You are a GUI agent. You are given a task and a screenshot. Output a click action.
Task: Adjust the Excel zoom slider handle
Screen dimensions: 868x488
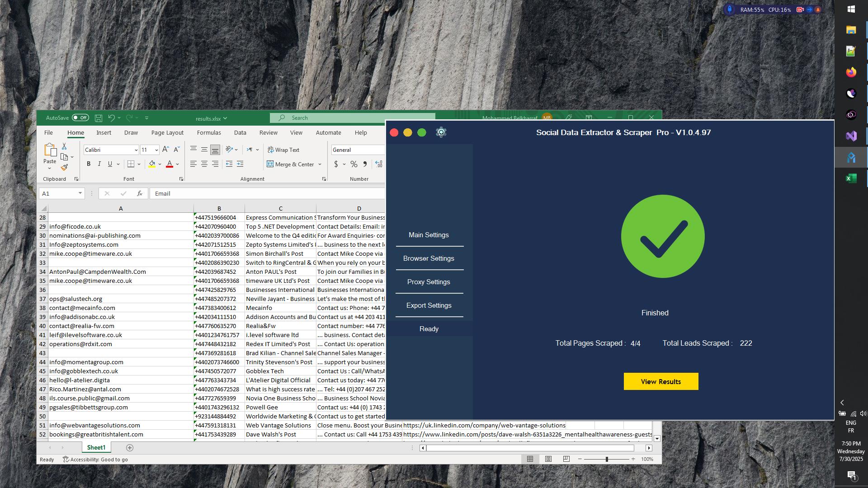[607, 459]
